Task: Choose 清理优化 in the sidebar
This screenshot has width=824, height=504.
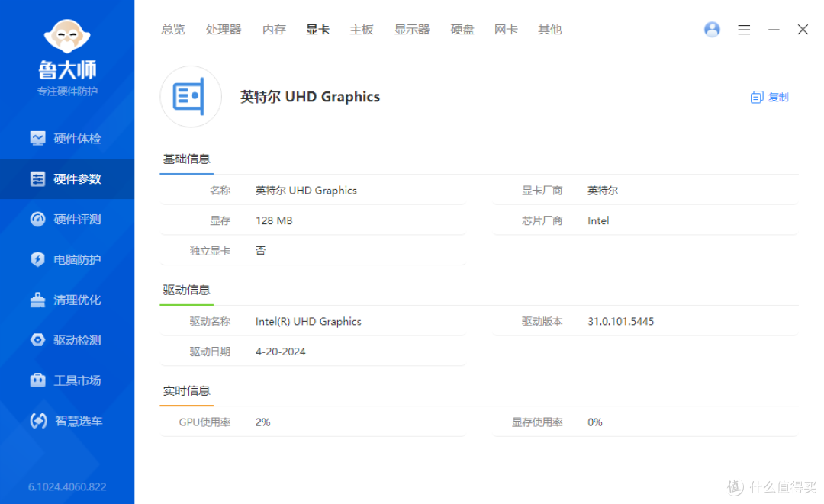Action: [x=66, y=300]
